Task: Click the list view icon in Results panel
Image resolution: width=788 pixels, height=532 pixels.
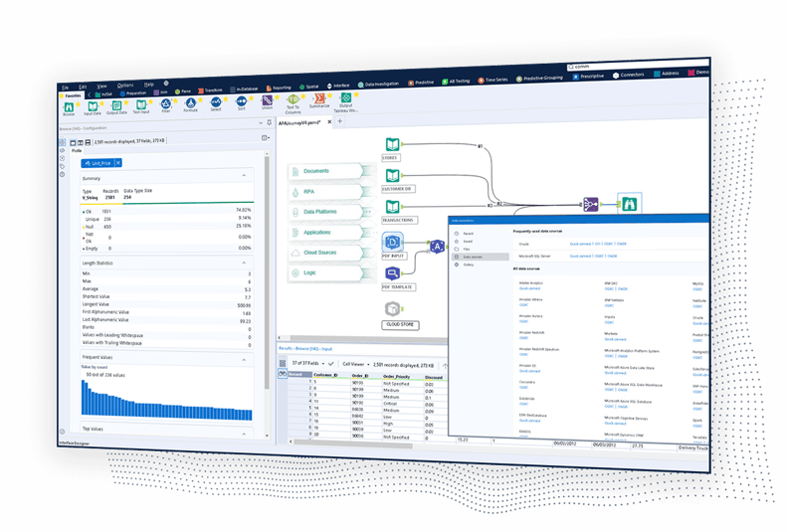Action: [283, 363]
